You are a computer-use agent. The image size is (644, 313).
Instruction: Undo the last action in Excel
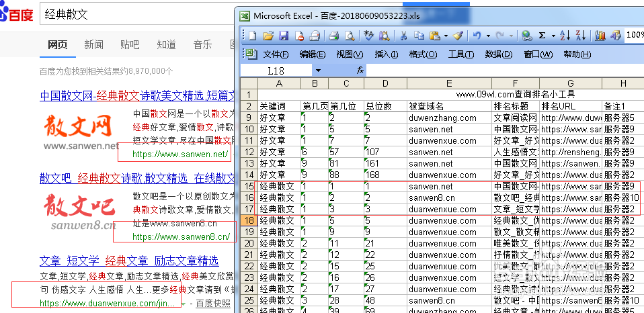477,36
